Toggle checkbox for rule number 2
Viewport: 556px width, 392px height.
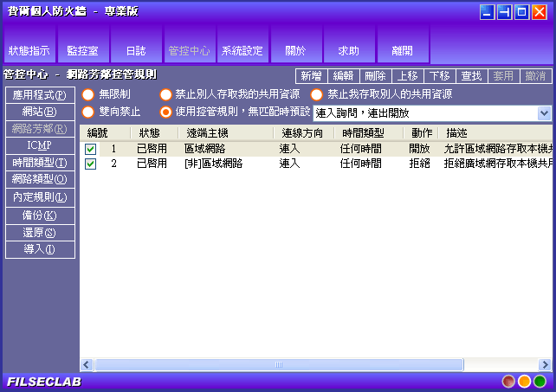(x=91, y=164)
